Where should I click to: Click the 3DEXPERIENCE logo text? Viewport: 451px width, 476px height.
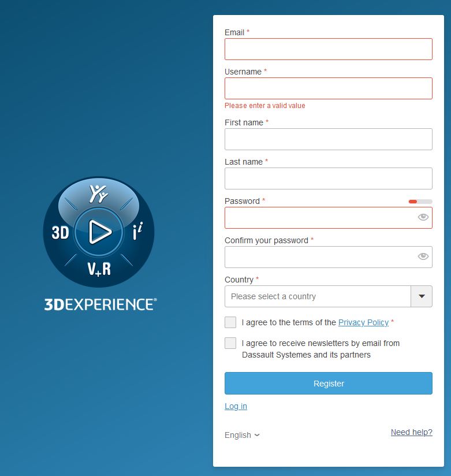100,304
